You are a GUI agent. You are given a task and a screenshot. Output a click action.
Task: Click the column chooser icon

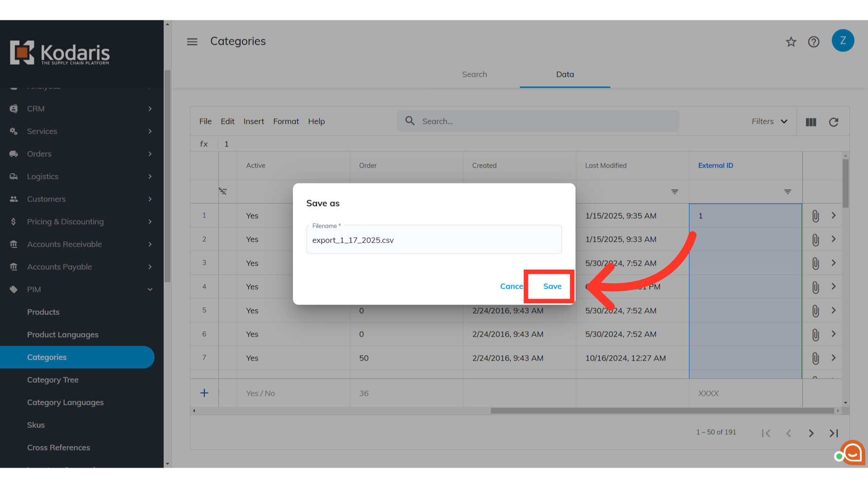[x=811, y=122]
